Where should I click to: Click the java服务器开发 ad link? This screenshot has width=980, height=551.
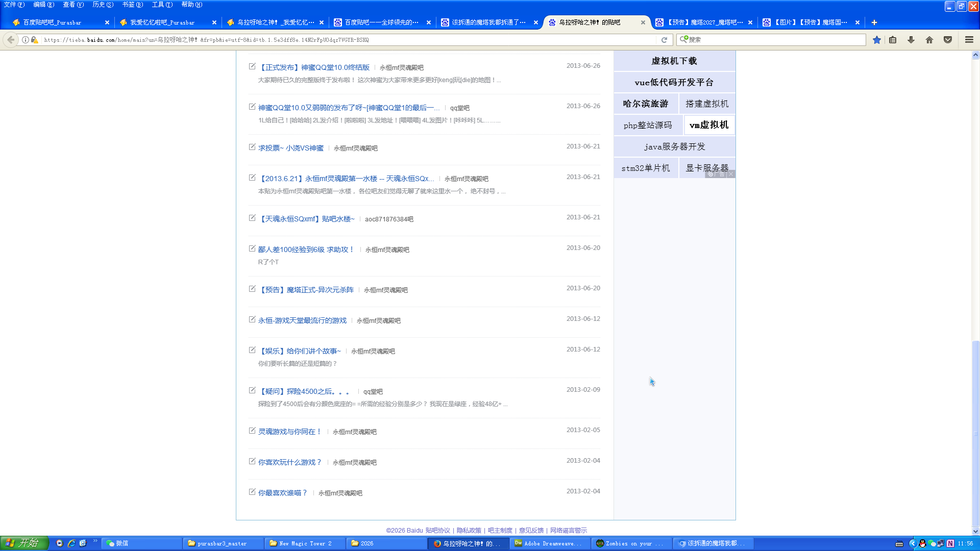pos(674,146)
